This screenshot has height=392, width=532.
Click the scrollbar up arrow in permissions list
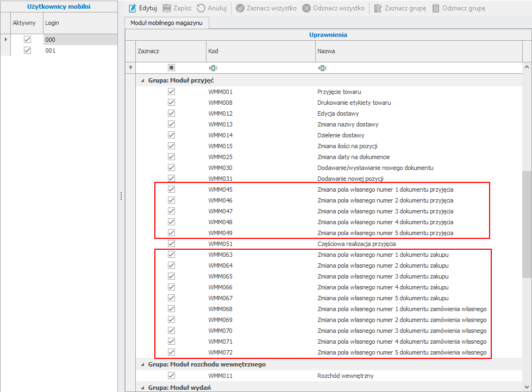(527, 67)
